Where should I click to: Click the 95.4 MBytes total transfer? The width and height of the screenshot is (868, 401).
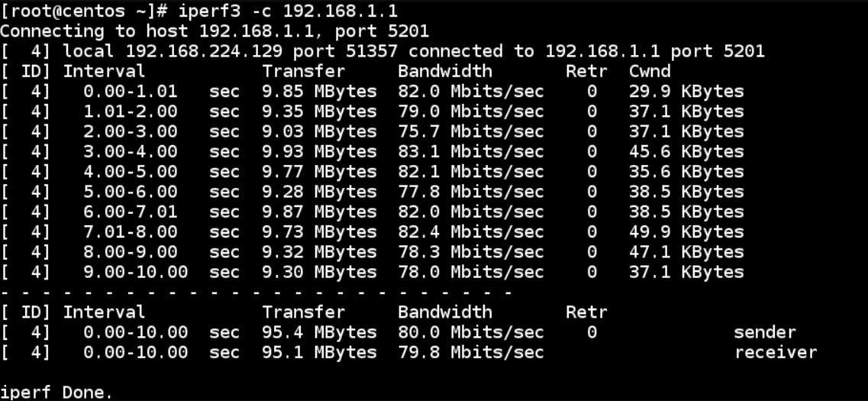coord(319,332)
